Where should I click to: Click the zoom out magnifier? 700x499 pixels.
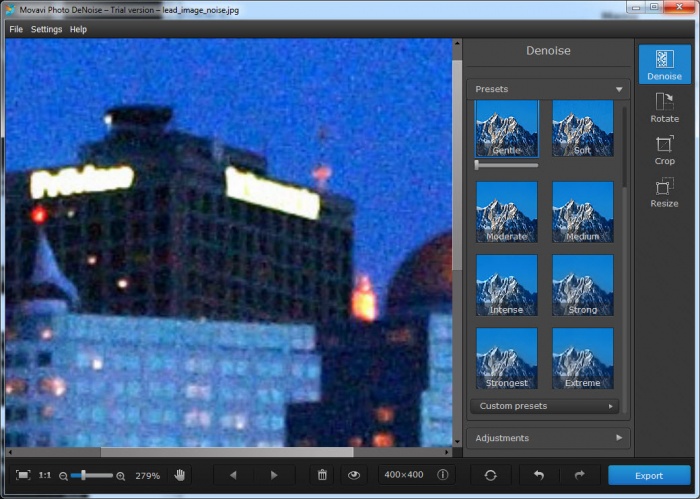coord(63,476)
